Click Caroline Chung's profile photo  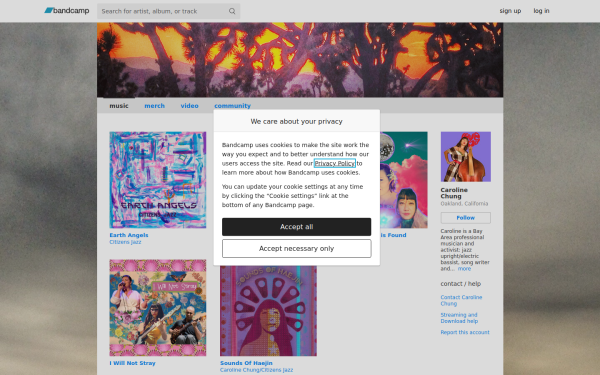(x=466, y=157)
